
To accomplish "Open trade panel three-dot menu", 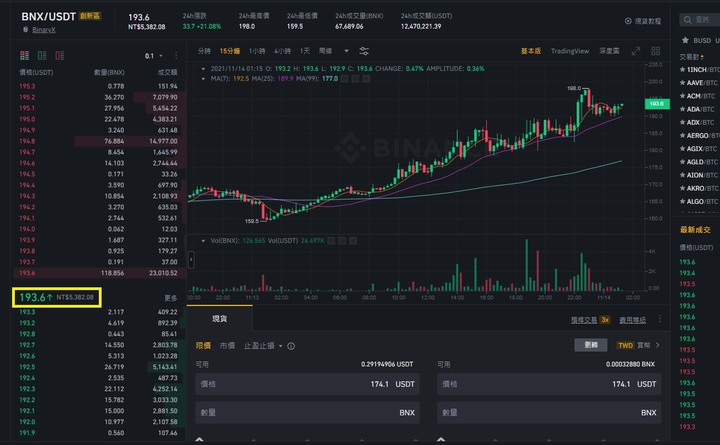I will [x=660, y=319].
